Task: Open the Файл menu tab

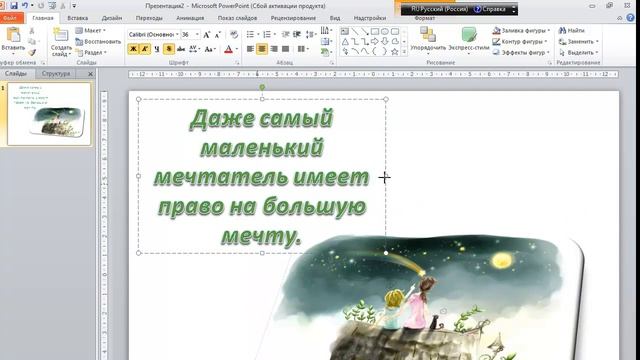Action: pos(11,18)
